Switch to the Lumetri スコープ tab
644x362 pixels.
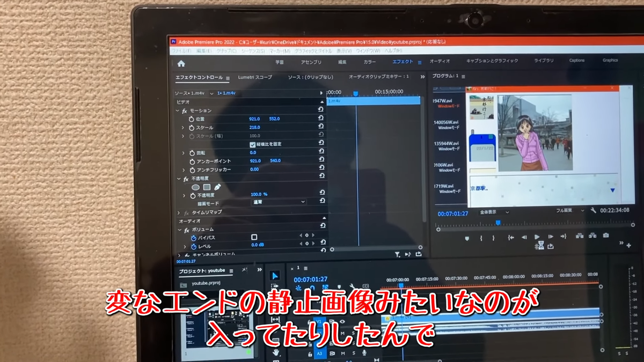tap(255, 77)
